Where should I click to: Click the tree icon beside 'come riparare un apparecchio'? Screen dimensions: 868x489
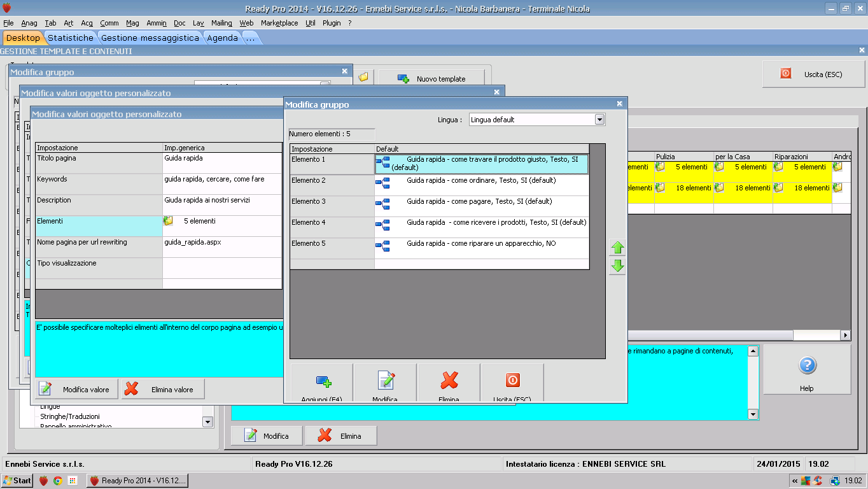[382, 247]
